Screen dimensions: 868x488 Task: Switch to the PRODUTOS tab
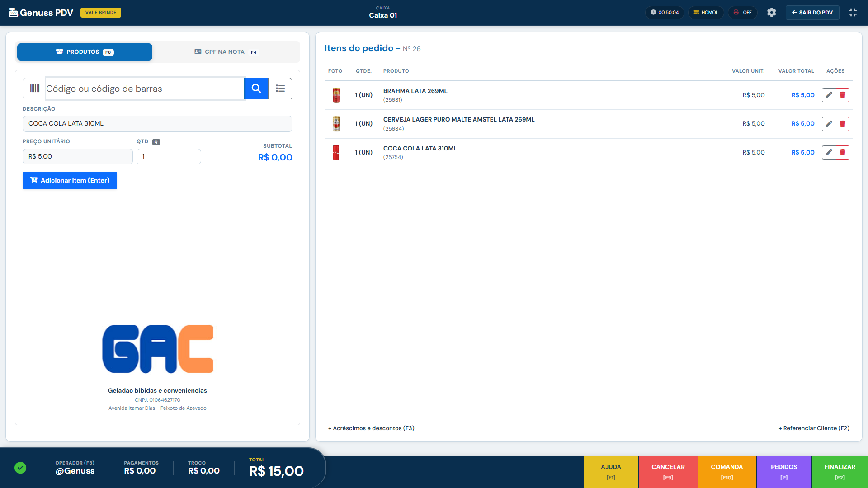pos(85,52)
